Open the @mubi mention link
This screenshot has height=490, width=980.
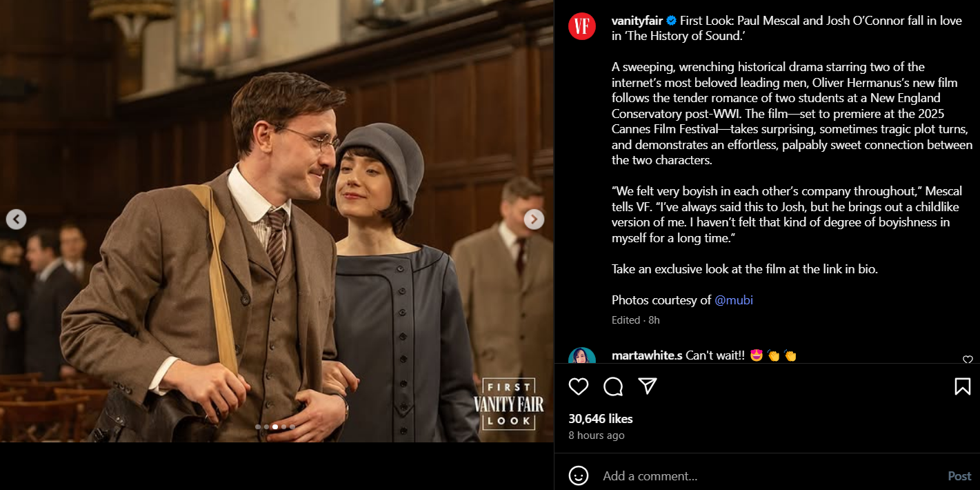tap(734, 300)
